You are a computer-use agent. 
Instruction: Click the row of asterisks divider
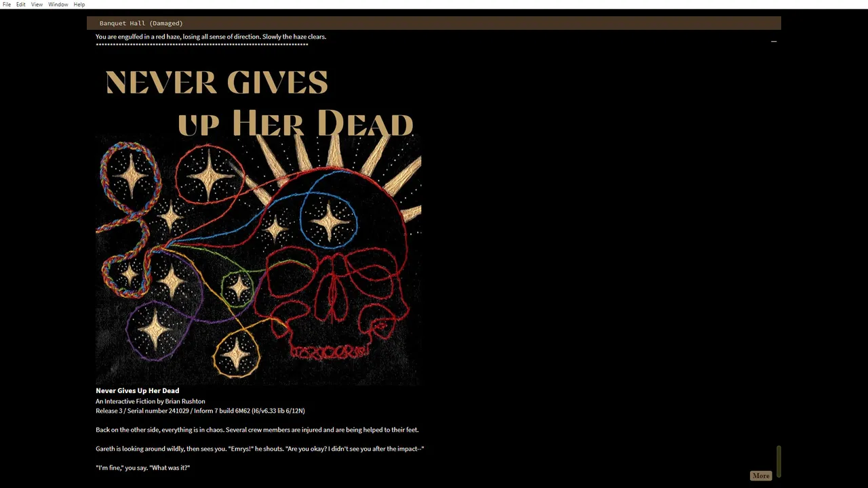tap(202, 45)
